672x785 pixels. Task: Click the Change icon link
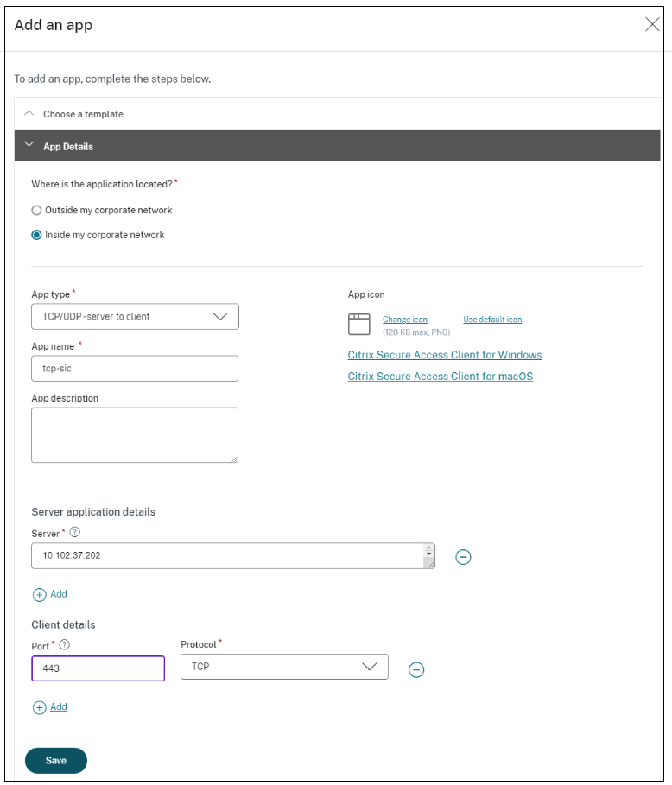point(405,320)
